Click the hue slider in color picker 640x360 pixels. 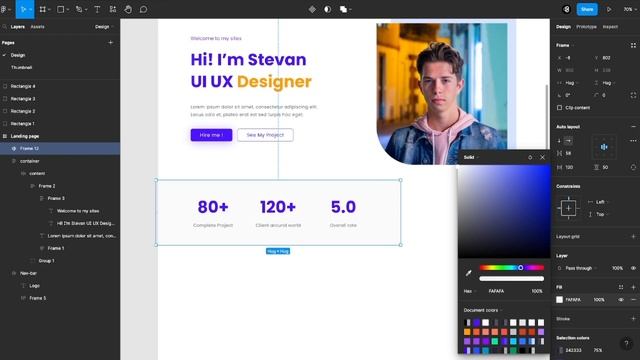[x=511, y=268]
